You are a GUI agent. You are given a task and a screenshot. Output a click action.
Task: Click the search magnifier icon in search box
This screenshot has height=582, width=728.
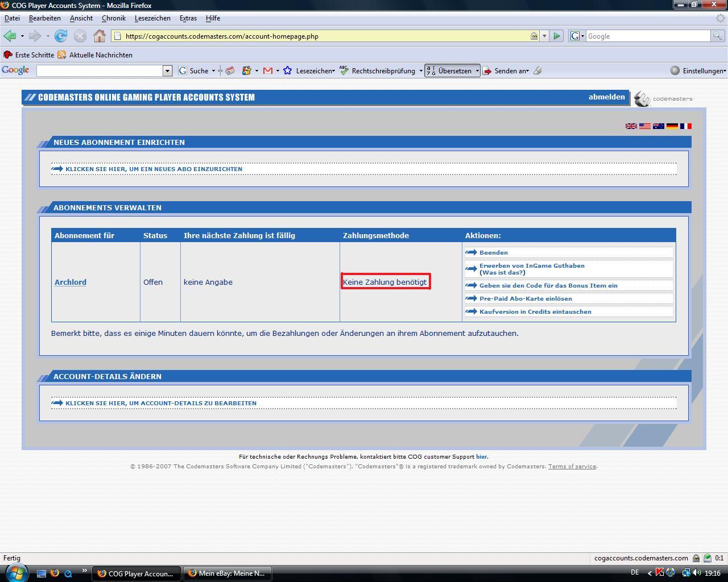pyautogui.click(x=717, y=36)
